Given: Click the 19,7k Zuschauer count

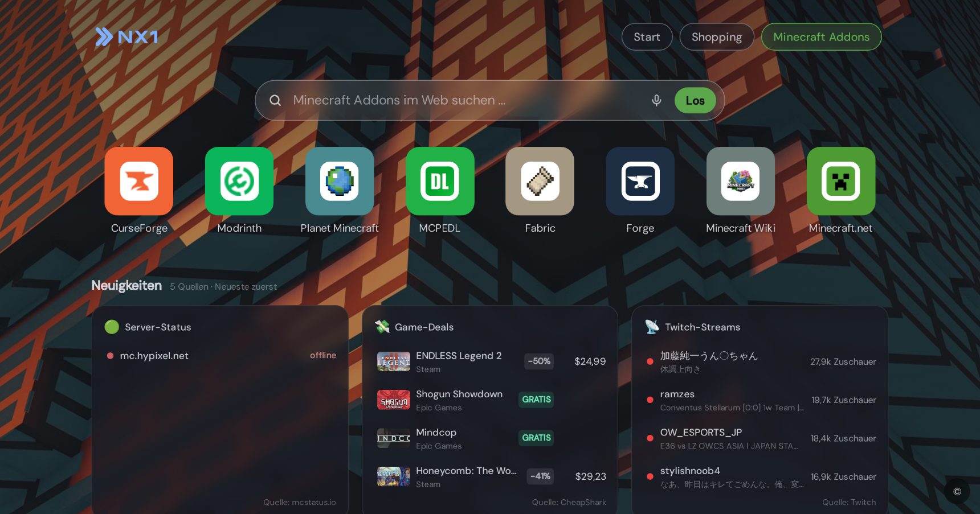Looking at the screenshot, I should 844,400.
